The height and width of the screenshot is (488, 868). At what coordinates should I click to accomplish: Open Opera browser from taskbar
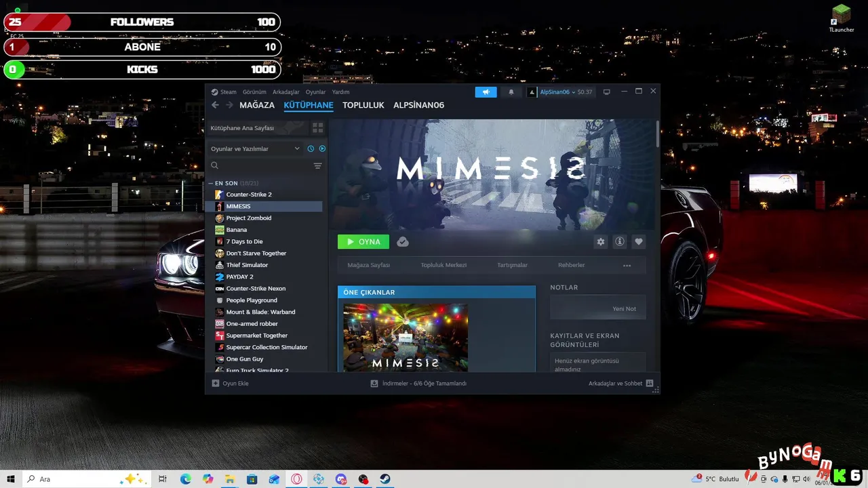[x=296, y=479]
